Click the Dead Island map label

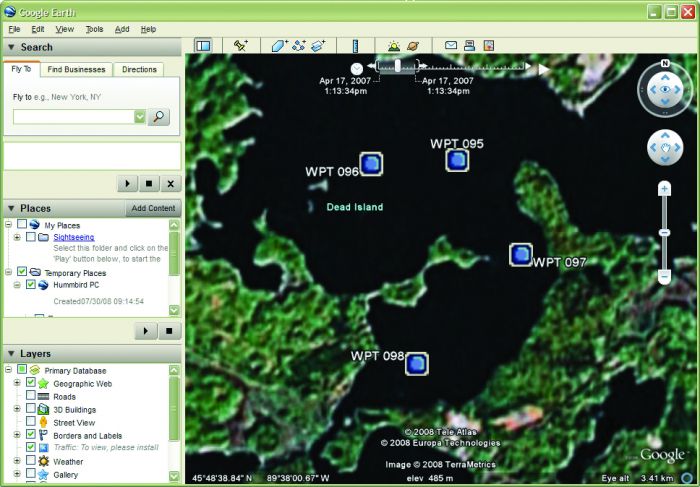355,207
